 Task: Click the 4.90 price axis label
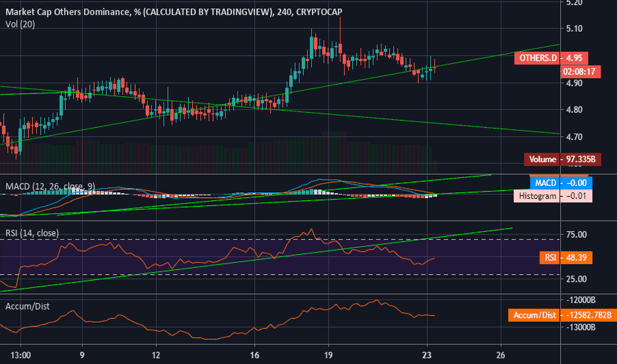point(574,83)
